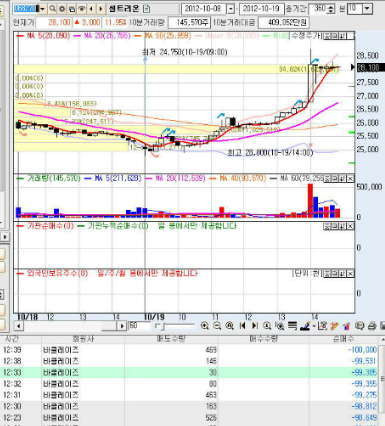Select the 12:31 바클레이즈 row
The width and height of the screenshot is (385, 426).
tap(190, 395)
